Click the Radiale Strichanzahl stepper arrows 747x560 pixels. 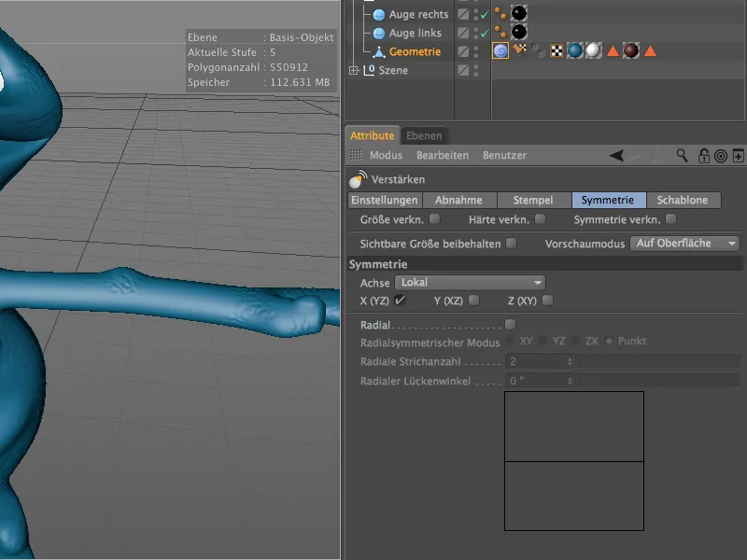(x=570, y=361)
